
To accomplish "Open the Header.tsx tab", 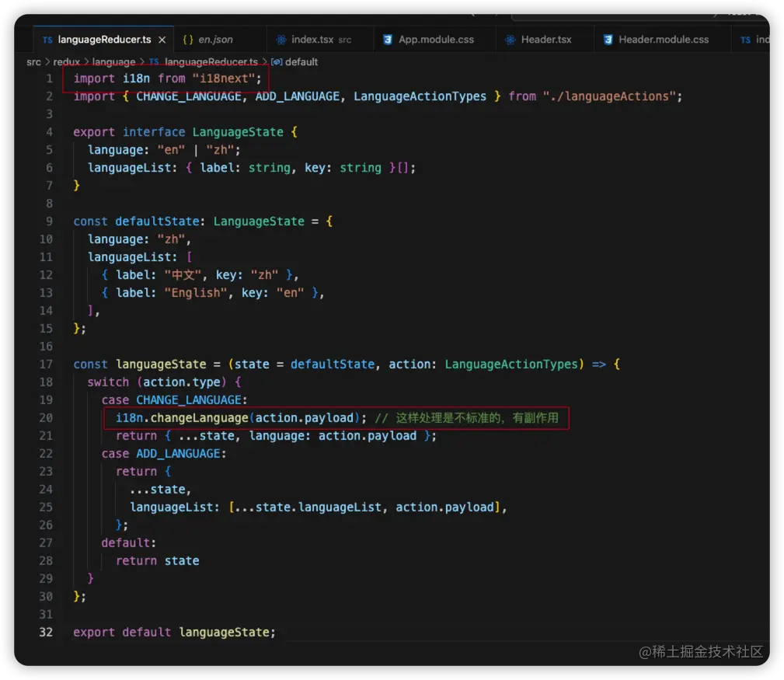I will [x=545, y=40].
